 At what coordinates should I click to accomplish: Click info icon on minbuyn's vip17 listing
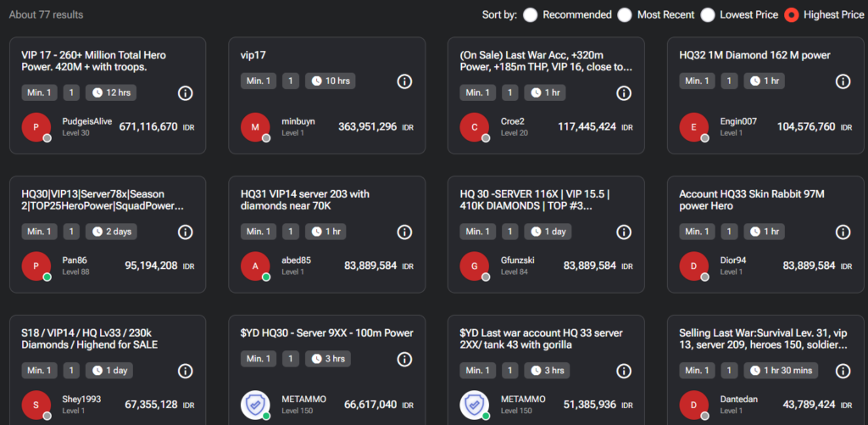point(404,81)
